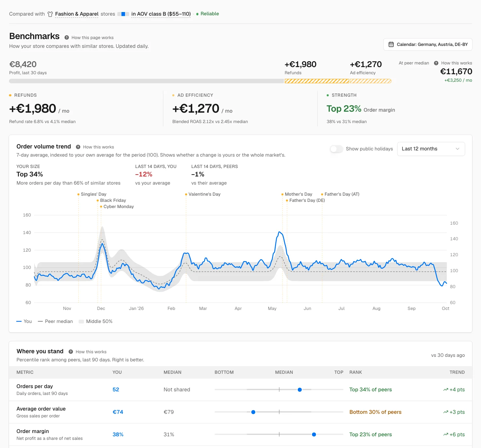Click the help icon beside Order volume trend

[78, 147]
